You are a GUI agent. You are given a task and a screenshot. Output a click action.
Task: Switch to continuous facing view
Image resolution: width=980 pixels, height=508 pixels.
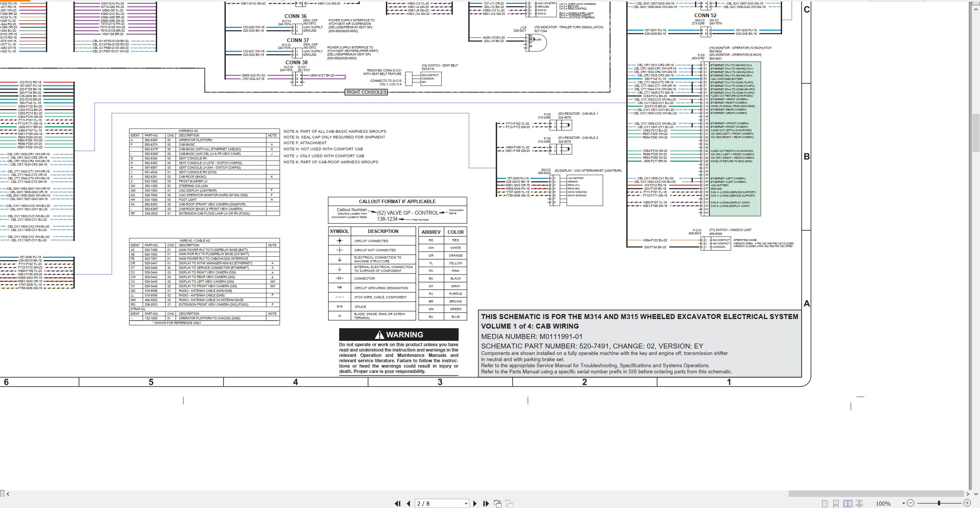[859, 504]
